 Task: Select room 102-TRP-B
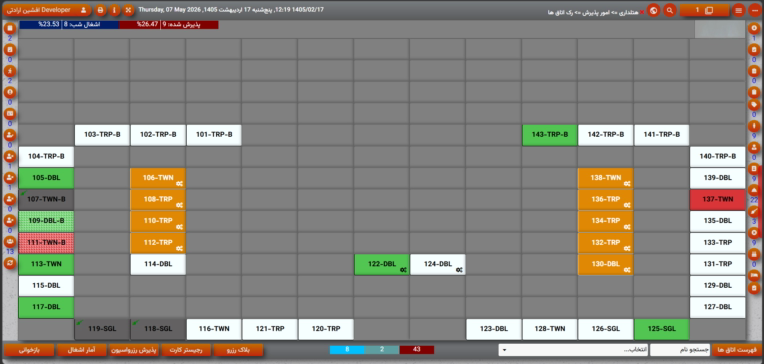click(x=158, y=135)
